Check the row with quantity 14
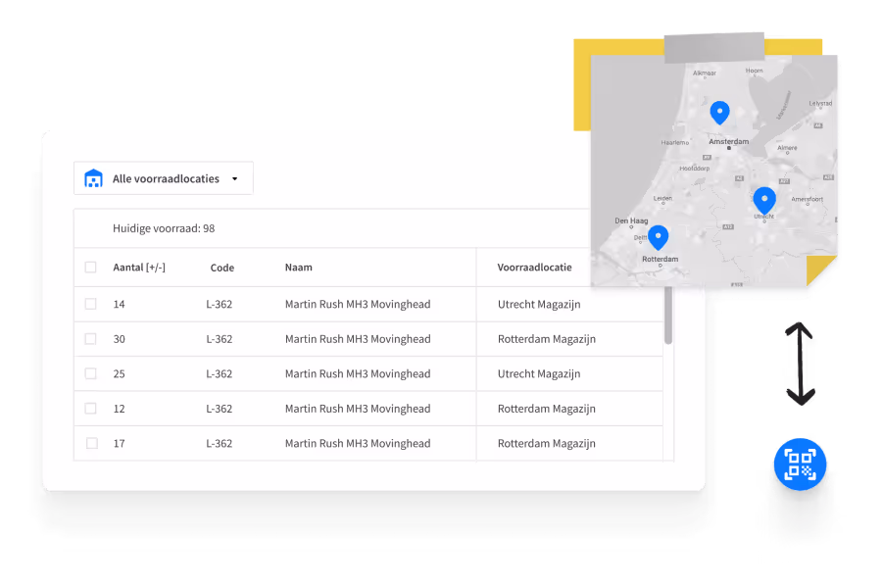The height and width of the screenshot is (588, 882). click(90, 304)
